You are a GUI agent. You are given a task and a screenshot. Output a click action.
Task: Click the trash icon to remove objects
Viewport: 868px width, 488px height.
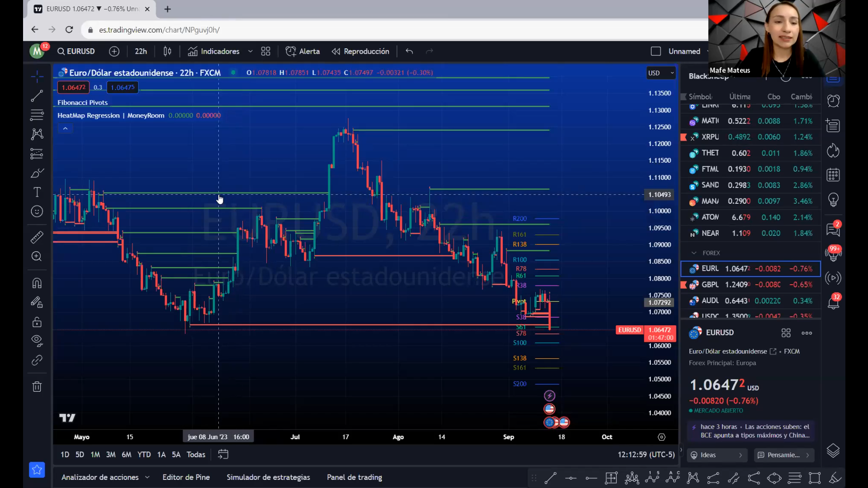tap(37, 387)
